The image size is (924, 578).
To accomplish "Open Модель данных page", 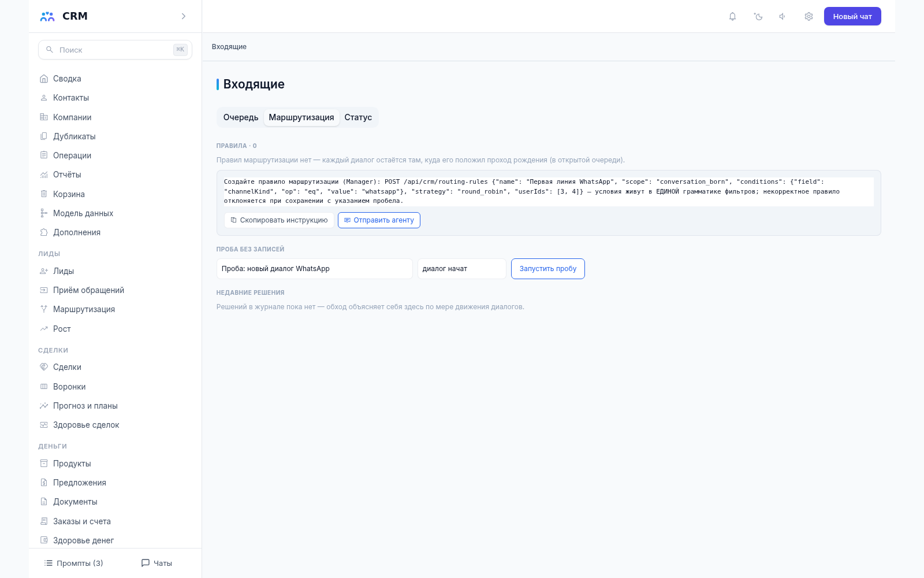I will (x=115, y=213).
